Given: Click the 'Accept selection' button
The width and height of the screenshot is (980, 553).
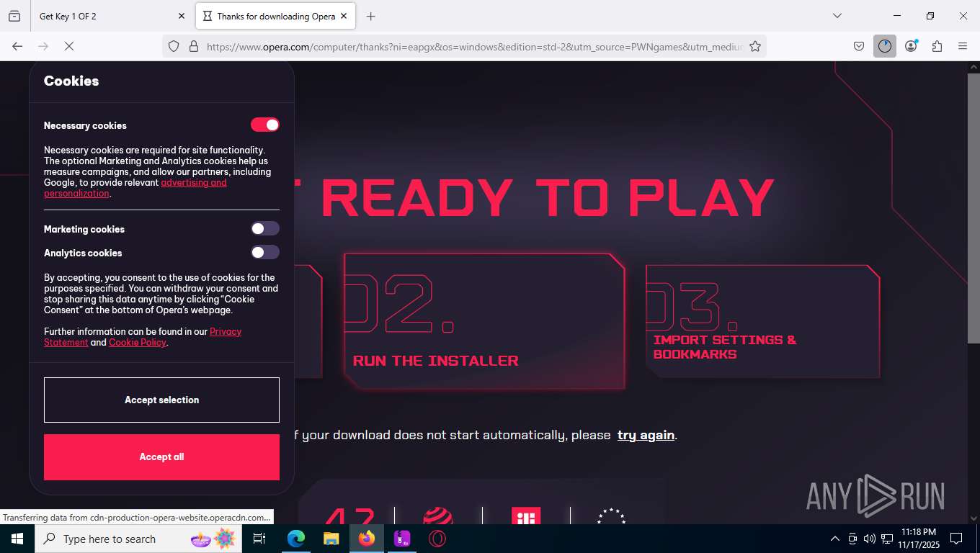Looking at the screenshot, I should [161, 400].
